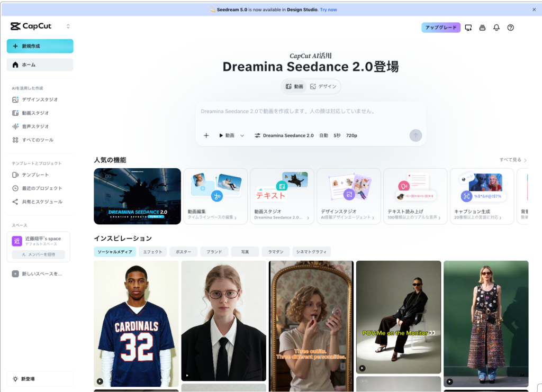Click the plus icon to add media
Screen dimensions: 542x392
click(206, 135)
